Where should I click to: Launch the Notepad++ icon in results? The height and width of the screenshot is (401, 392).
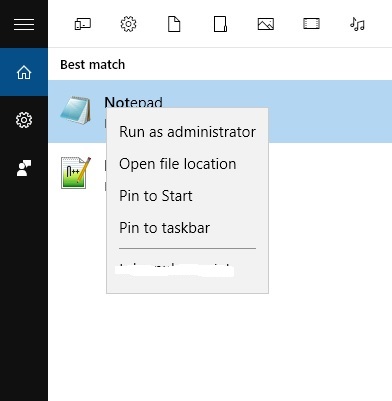(x=76, y=173)
